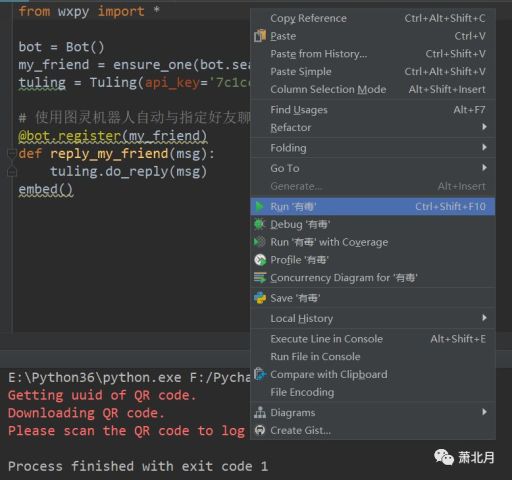Click the Run with Coverage icon
This screenshot has width=512, height=480.
260,242
